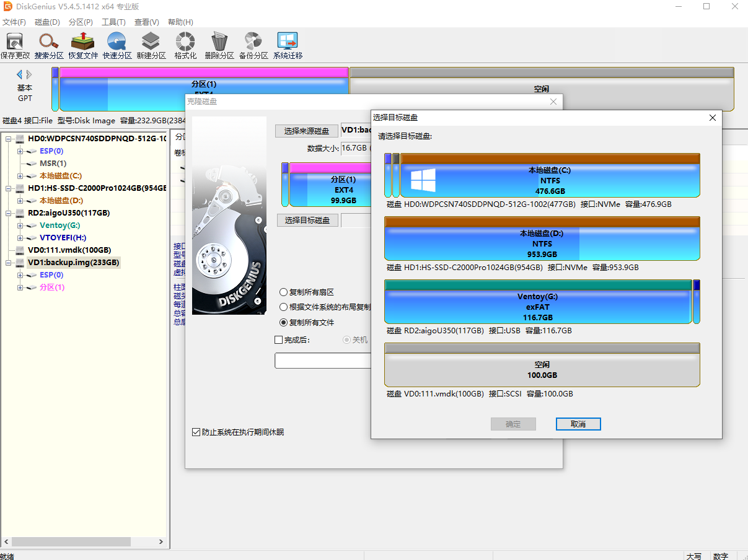The width and height of the screenshot is (748, 560).
Task: Click 取消 in target disk dialog
Action: tap(578, 424)
